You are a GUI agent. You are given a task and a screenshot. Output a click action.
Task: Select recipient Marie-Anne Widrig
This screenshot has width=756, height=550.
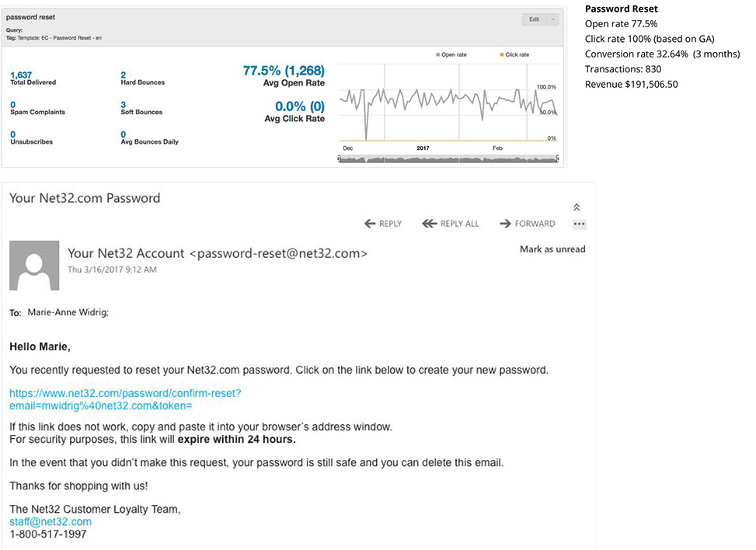[68, 312]
